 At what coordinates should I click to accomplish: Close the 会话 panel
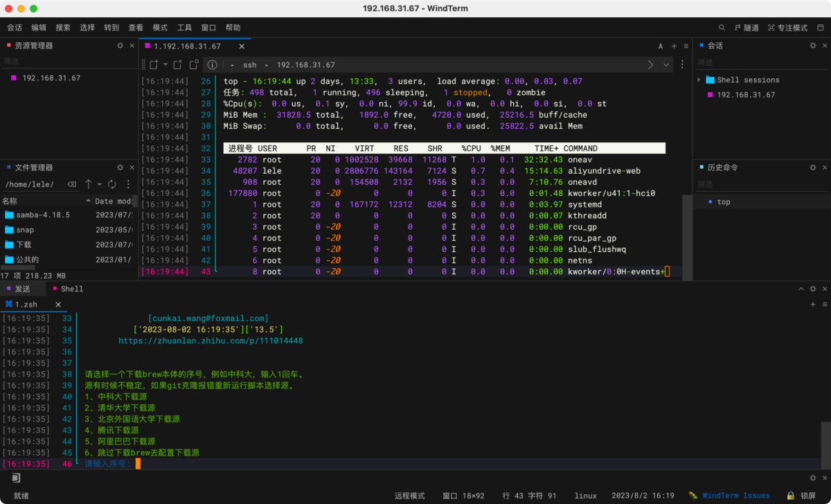point(824,46)
